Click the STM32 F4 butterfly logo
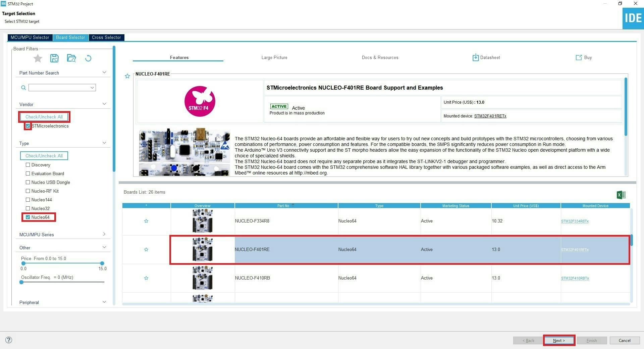The image size is (644, 349). (x=200, y=101)
